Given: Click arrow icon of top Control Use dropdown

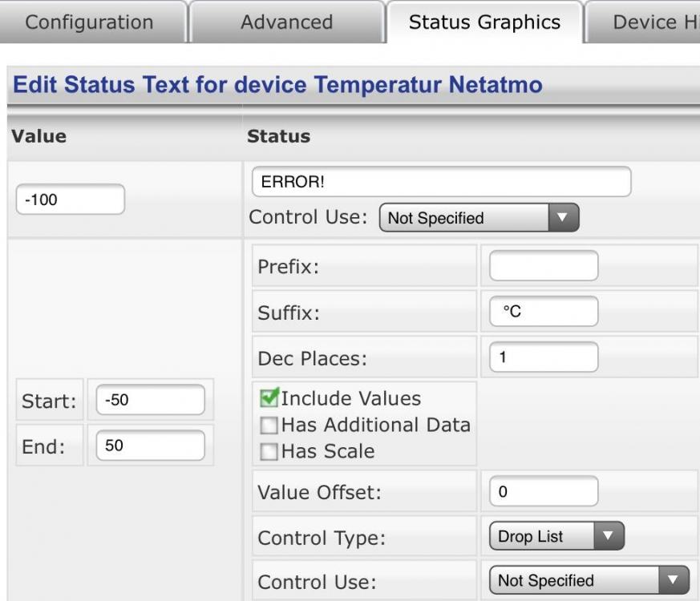Looking at the screenshot, I should pos(562,218).
